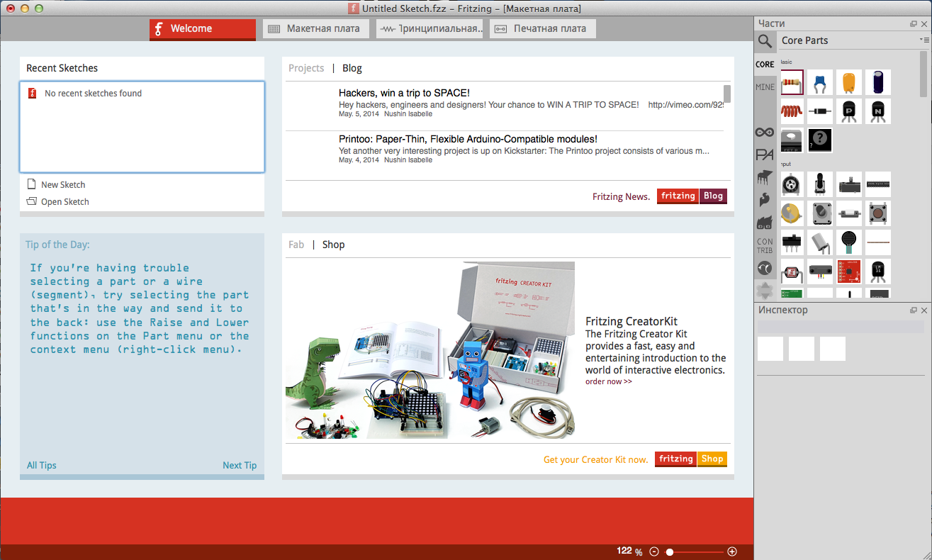This screenshot has width=932, height=560.
Task: Pick the red coil inductor part
Action: (792, 111)
